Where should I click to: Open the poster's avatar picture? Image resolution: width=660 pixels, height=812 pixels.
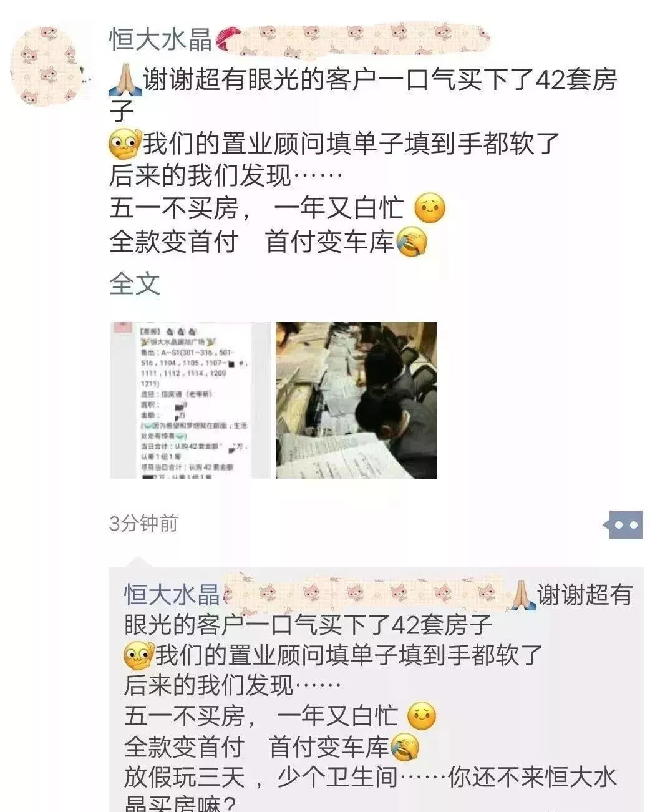pyautogui.click(x=47, y=66)
